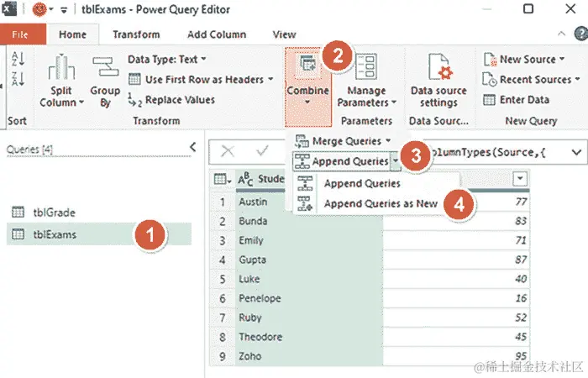
Task: Open table corner menu icon
Action: click(222, 179)
